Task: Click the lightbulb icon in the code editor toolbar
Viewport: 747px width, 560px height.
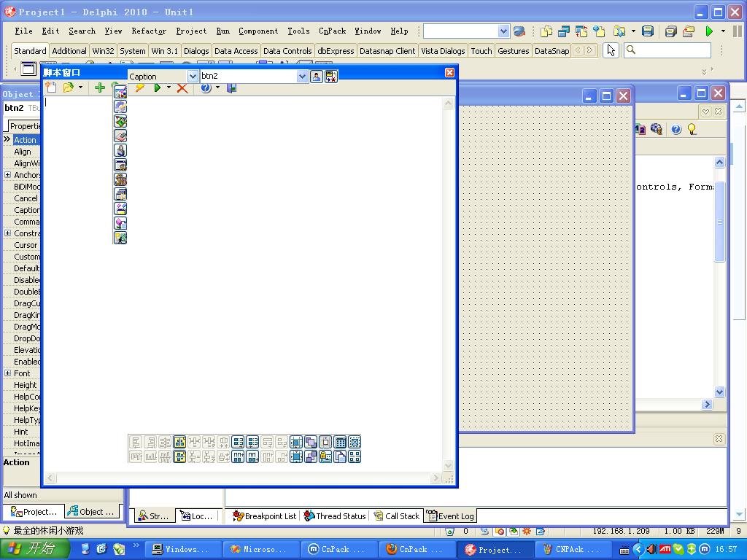Action: 692,129
